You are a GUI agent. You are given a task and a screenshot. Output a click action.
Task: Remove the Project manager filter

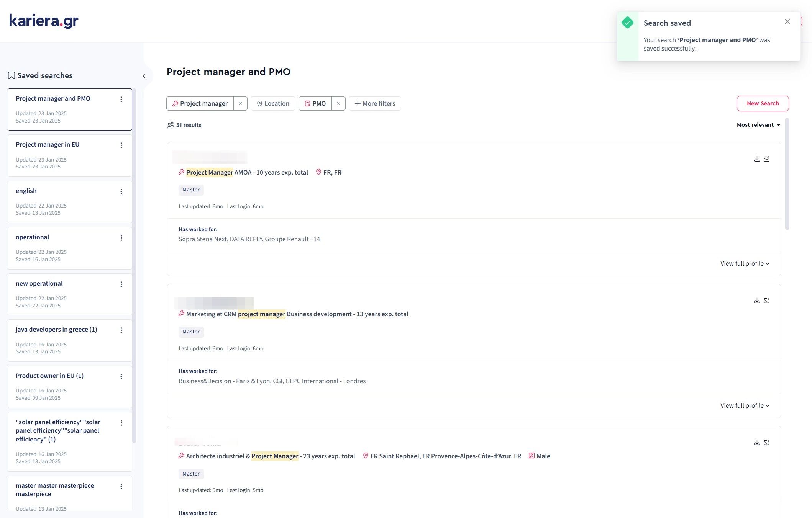(240, 103)
